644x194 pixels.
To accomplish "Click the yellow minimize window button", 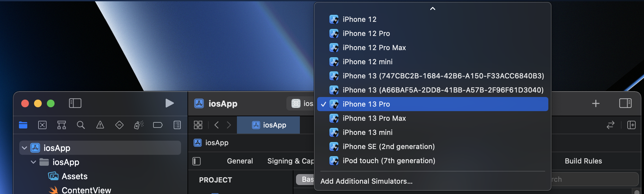I will (x=38, y=103).
